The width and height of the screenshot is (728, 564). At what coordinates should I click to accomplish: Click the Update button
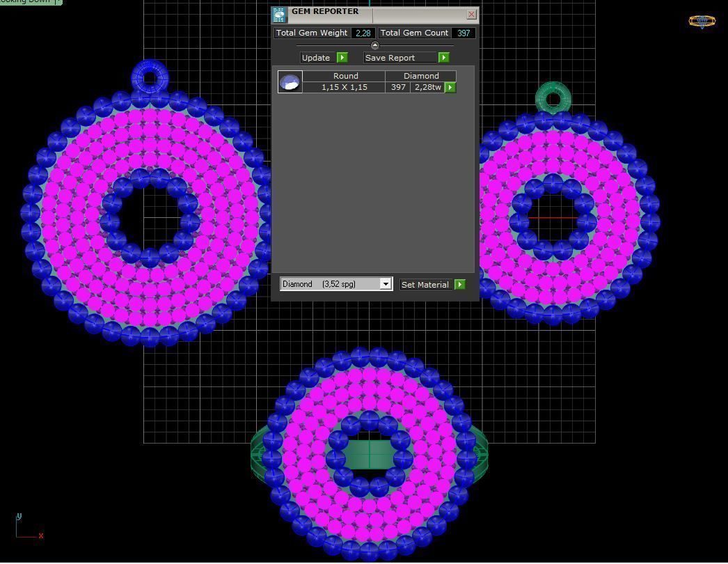coord(319,58)
